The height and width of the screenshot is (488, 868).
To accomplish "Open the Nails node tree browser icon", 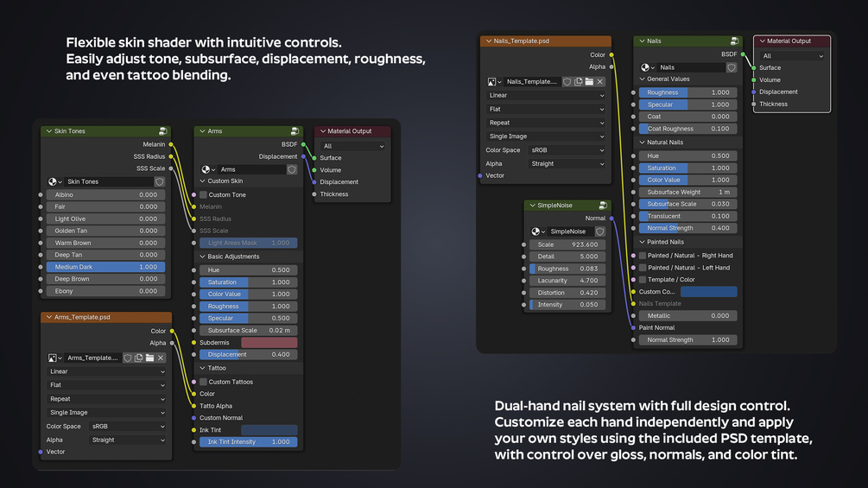I will click(x=648, y=67).
